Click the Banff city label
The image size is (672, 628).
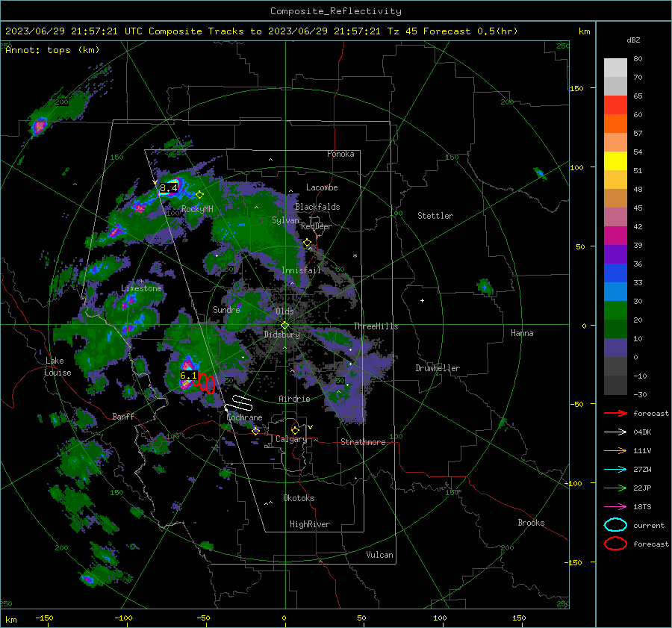click(x=123, y=416)
